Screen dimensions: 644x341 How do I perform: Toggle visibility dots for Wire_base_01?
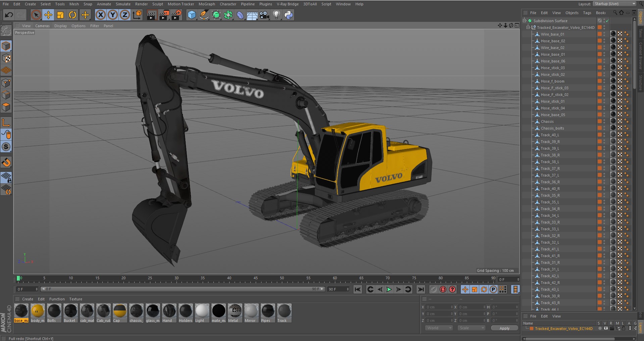pos(604,34)
